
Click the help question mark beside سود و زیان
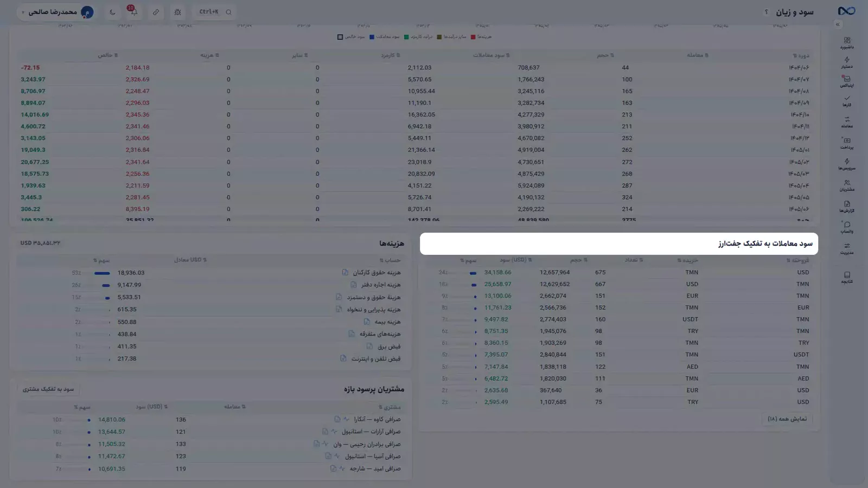766,12
